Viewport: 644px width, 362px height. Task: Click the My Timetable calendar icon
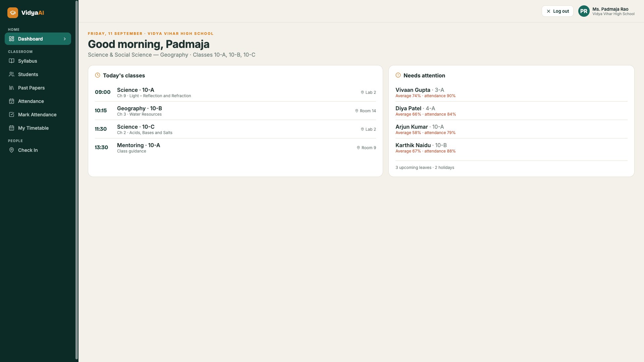coord(11,128)
